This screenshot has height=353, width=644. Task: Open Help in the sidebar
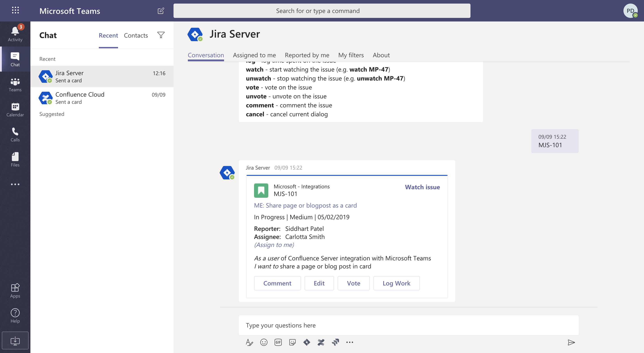[15, 316]
